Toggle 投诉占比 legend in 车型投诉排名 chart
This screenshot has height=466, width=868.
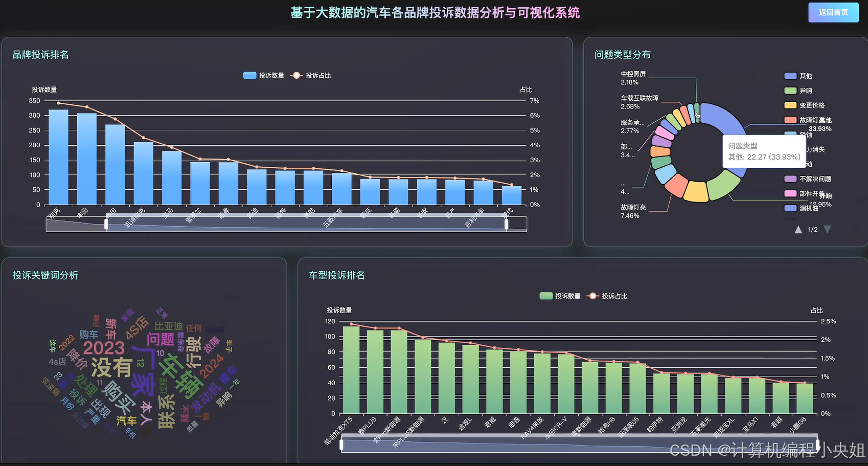607,296
